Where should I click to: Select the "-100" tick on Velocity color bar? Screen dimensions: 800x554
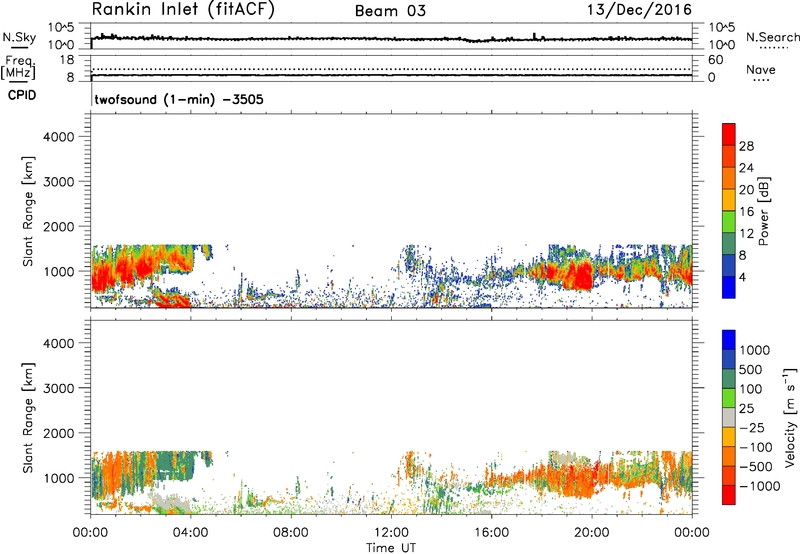pos(755,447)
